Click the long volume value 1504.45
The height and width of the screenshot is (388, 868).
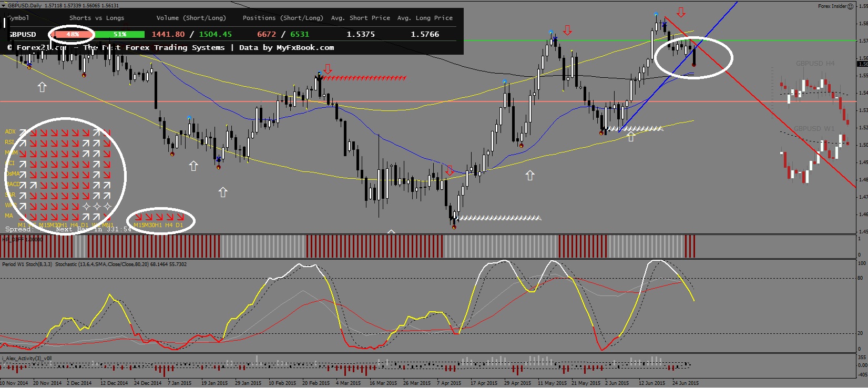point(215,34)
